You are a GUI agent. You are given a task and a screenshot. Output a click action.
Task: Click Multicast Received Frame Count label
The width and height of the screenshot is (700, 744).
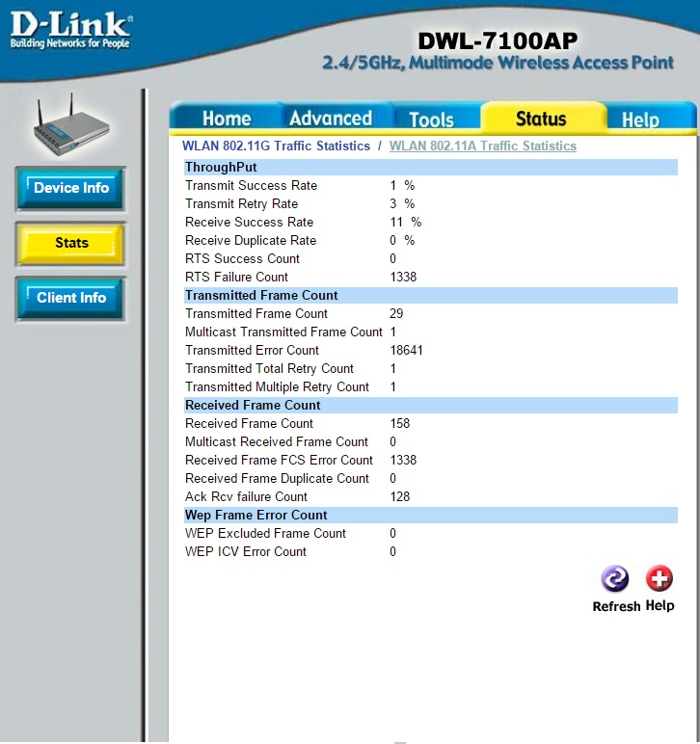coord(277,441)
